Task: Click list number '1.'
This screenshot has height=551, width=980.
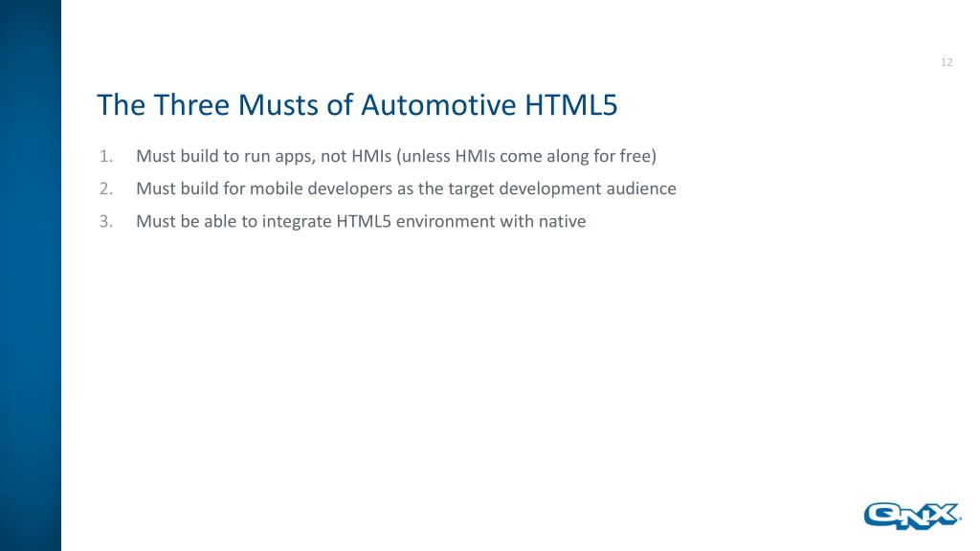Action: 106,156
